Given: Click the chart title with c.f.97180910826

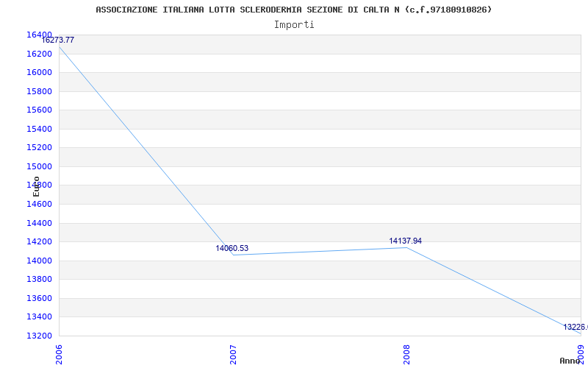Looking at the screenshot, I should click(x=293, y=10).
